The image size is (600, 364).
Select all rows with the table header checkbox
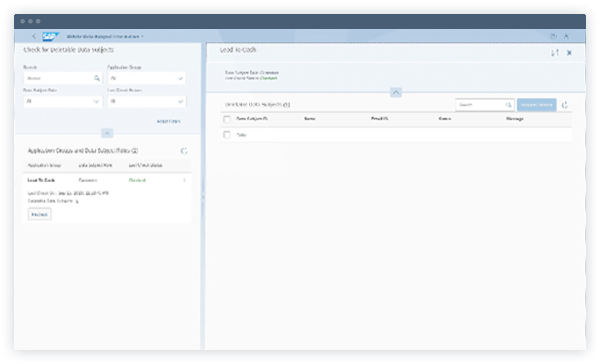pos(228,119)
